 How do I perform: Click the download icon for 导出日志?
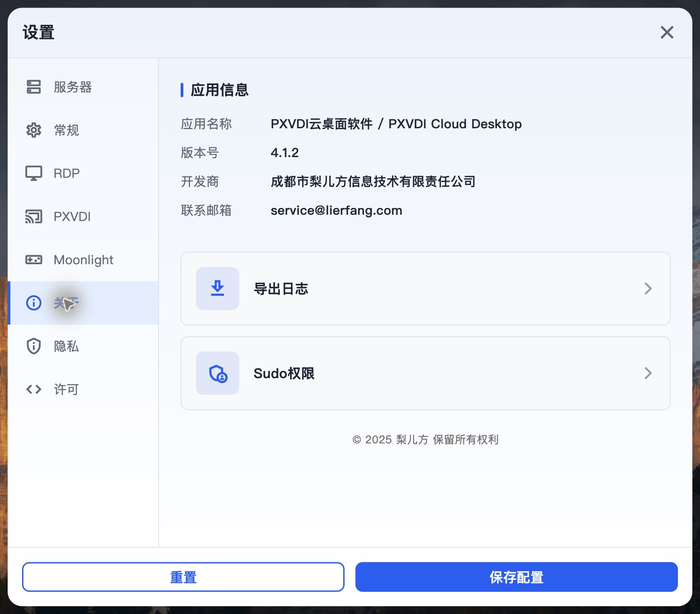click(x=218, y=289)
